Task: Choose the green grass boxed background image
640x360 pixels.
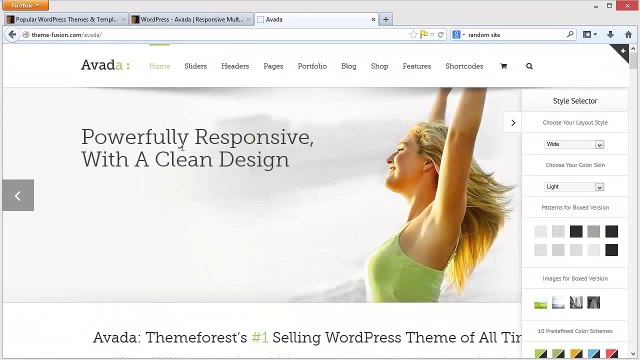Action: coord(540,303)
